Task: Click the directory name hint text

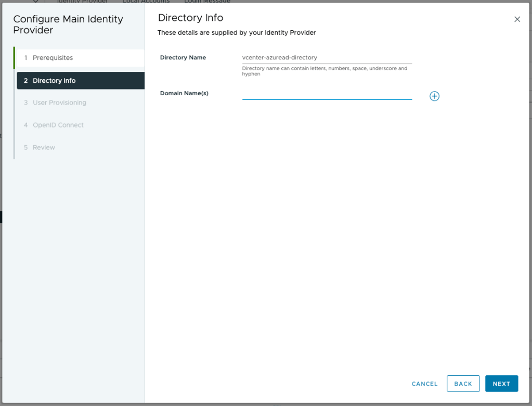Action: click(325, 71)
